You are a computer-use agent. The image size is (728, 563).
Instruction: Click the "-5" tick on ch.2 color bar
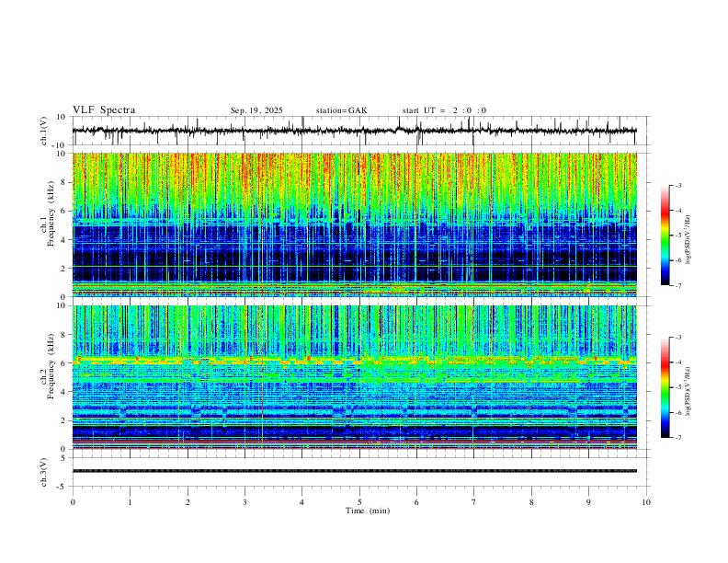tap(678, 387)
